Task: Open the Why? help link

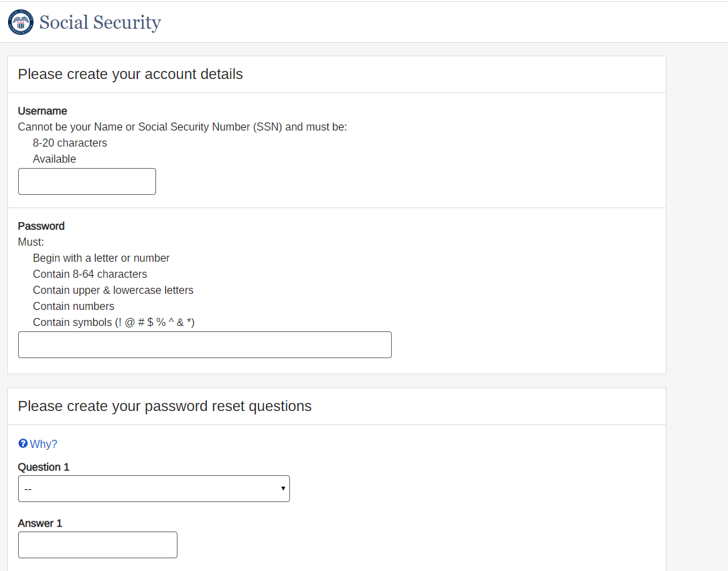Action: (x=44, y=444)
